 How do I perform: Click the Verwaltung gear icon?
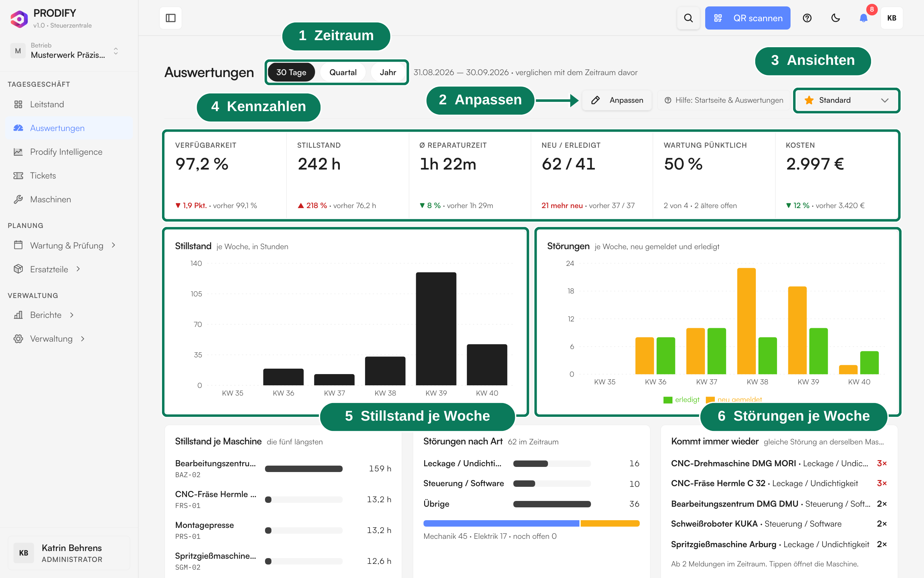(x=18, y=339)
